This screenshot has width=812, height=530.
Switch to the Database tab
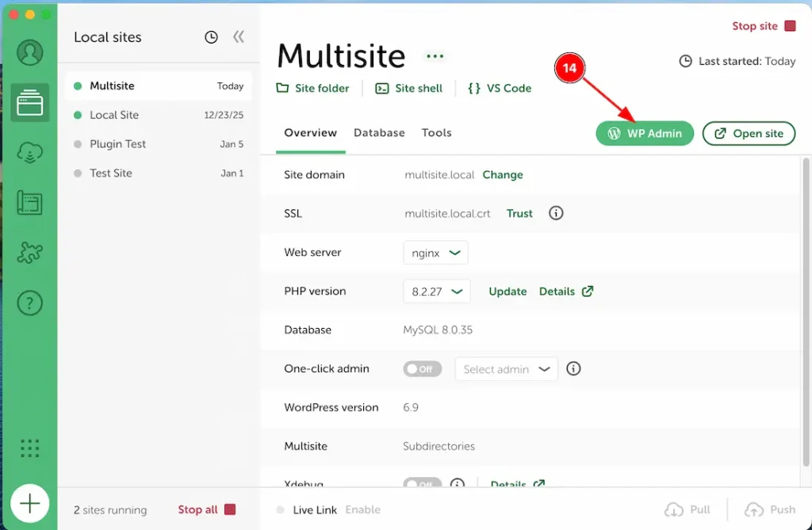(379, 133)
